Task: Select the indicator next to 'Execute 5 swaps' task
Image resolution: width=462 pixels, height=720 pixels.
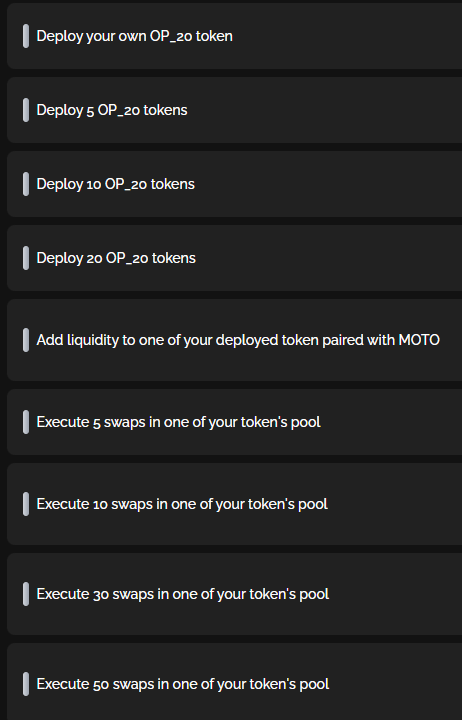Action: [x=26, y=422]
